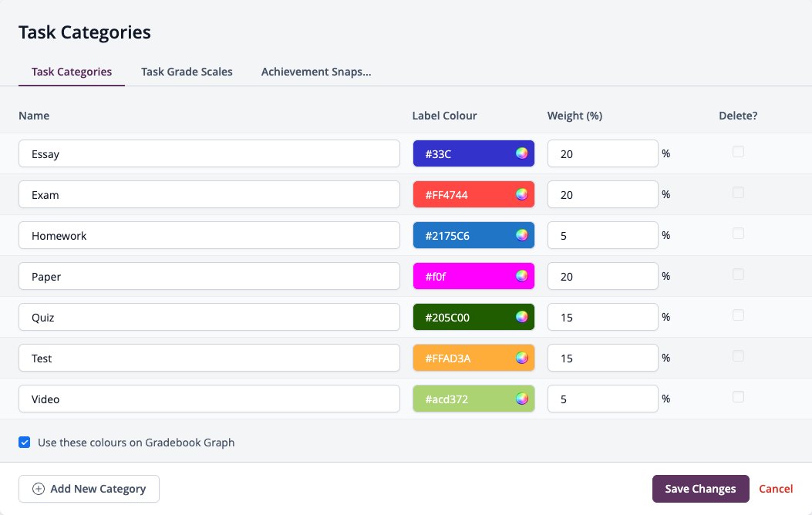
Task: Open colour wheel picker for Exam
Action: [x=521, y=194]
